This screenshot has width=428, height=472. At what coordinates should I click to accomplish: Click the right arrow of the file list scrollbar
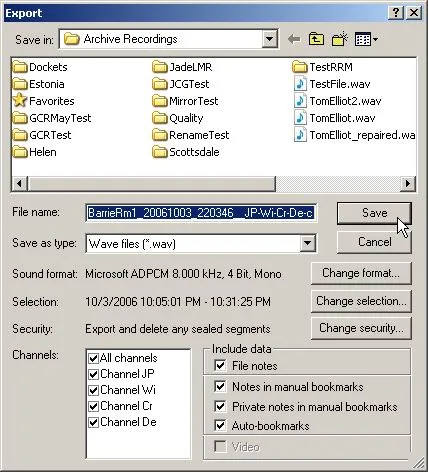(x=407, y=183)
